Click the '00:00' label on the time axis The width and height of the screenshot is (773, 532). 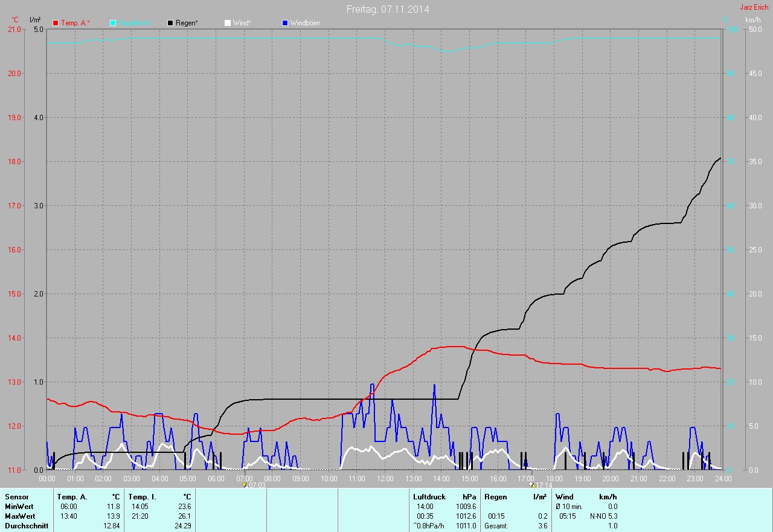(47, 478)
